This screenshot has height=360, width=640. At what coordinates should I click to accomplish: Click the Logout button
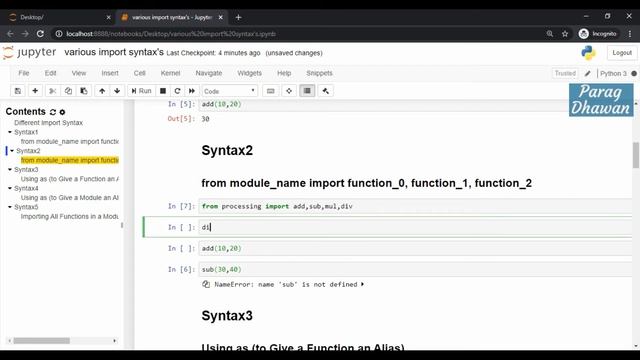tap(622, 53)
